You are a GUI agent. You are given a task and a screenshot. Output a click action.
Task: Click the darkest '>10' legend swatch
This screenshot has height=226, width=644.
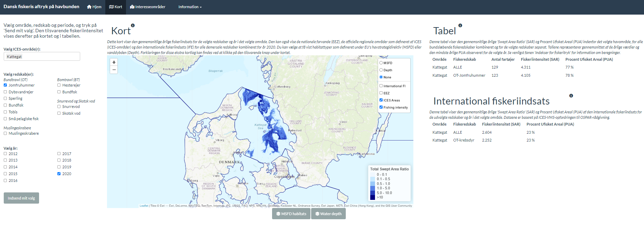tap(373, 197)
